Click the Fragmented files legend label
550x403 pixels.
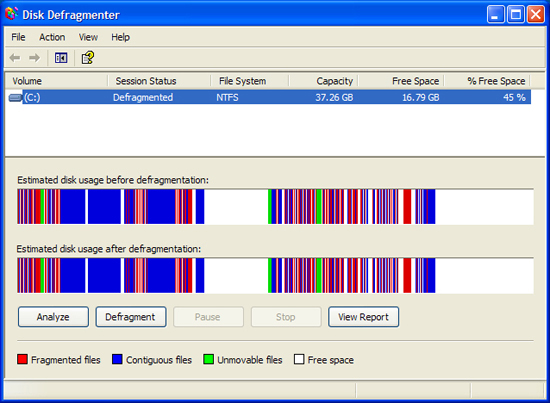66,360
